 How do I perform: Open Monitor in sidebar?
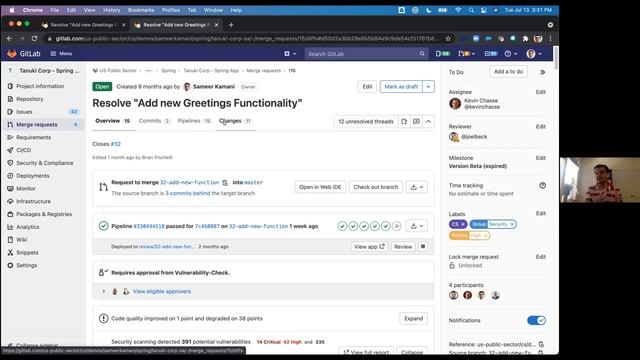click(x=26, y=188)
